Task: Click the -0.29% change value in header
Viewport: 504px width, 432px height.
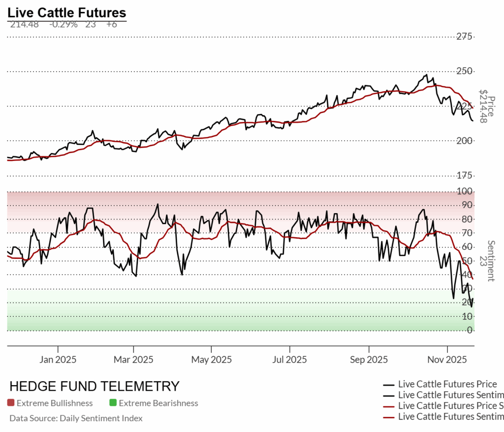Action: [63, 24]
